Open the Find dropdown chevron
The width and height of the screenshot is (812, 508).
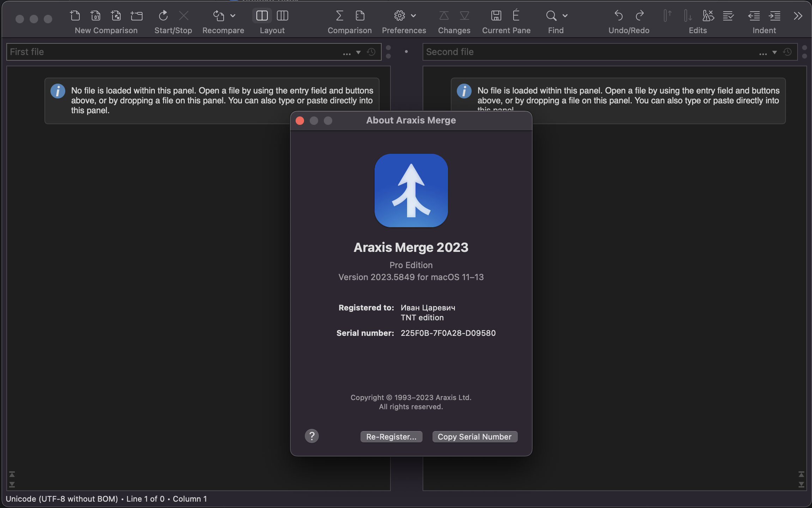pyautogui.click(x=565, y=16)
